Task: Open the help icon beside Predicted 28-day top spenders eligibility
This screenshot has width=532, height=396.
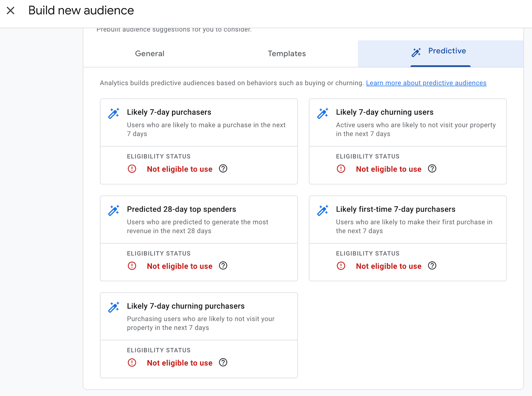Action: click(x=223, y=266)
